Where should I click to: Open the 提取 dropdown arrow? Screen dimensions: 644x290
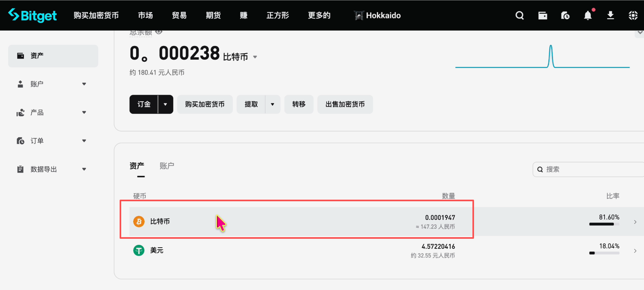click(272, 104)
